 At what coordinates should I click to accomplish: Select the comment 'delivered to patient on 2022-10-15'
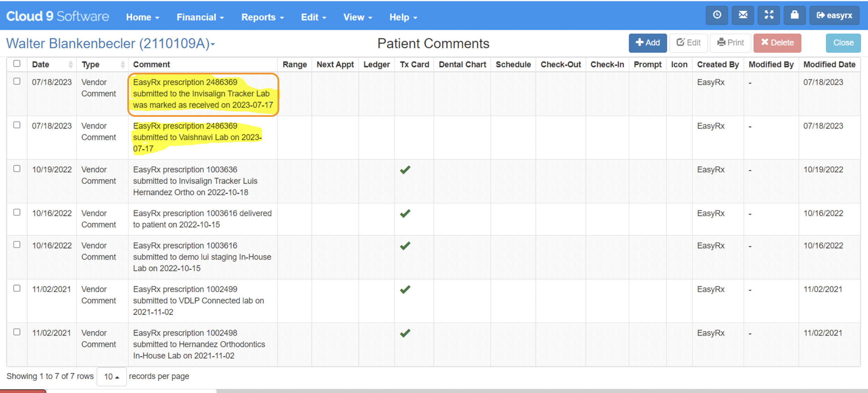pyautogui.click(x=202, y=219)
